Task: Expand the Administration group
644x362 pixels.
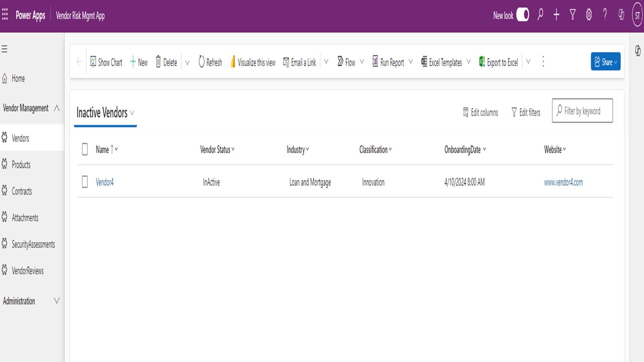Action: 56,301
